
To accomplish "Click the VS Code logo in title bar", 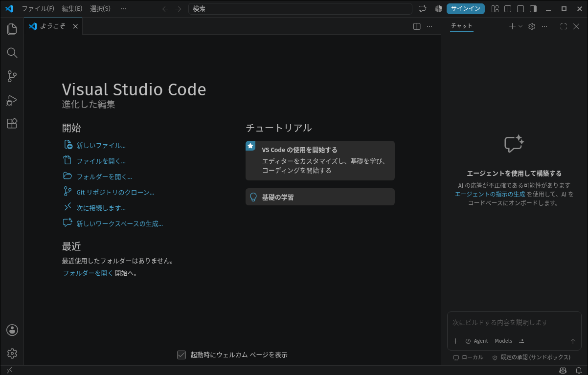I will pyautogui.click(x=9, y=9).
